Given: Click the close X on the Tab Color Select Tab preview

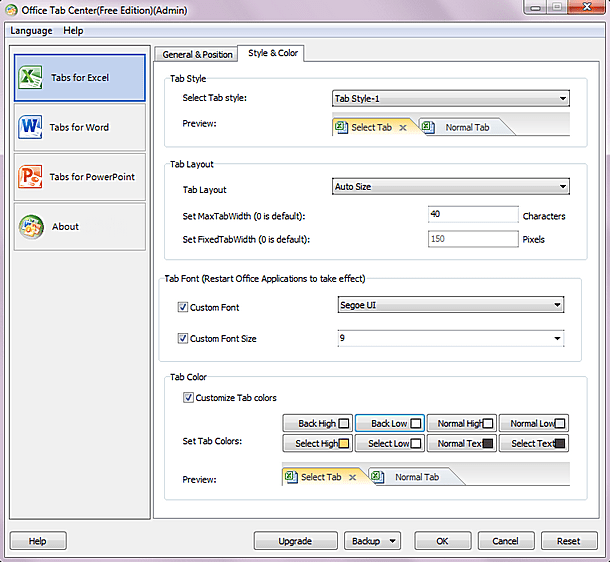Looking at the screenshot, I should tap(352, 477).
